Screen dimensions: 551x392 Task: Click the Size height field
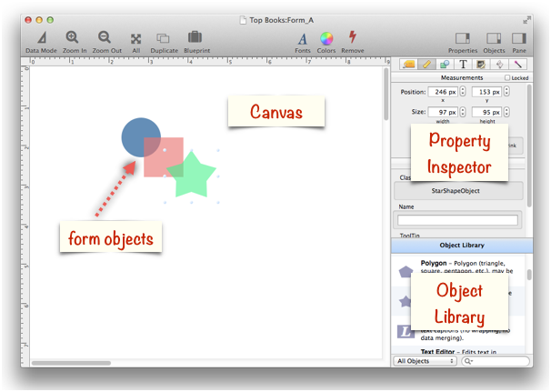486,112
